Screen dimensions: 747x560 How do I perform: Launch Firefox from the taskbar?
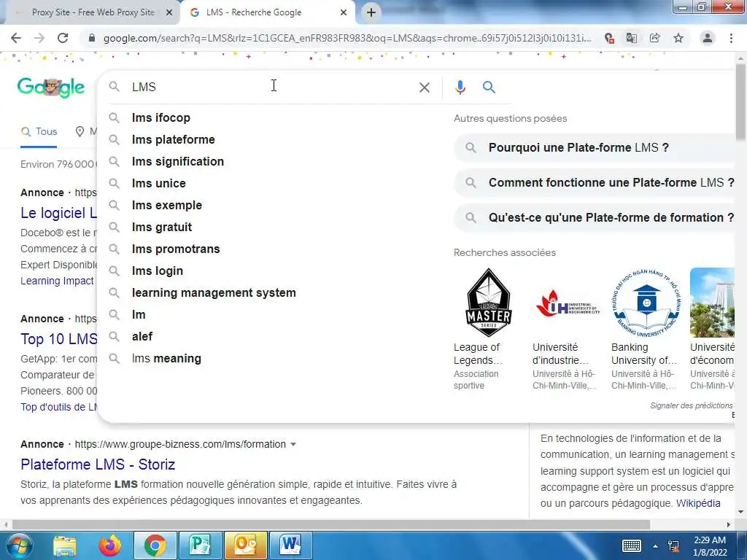tap(109, 545)
